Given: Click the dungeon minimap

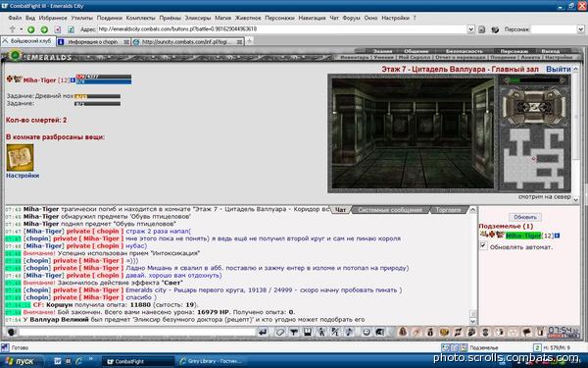Looking at the screenshot, I should [x=534, y=158].
